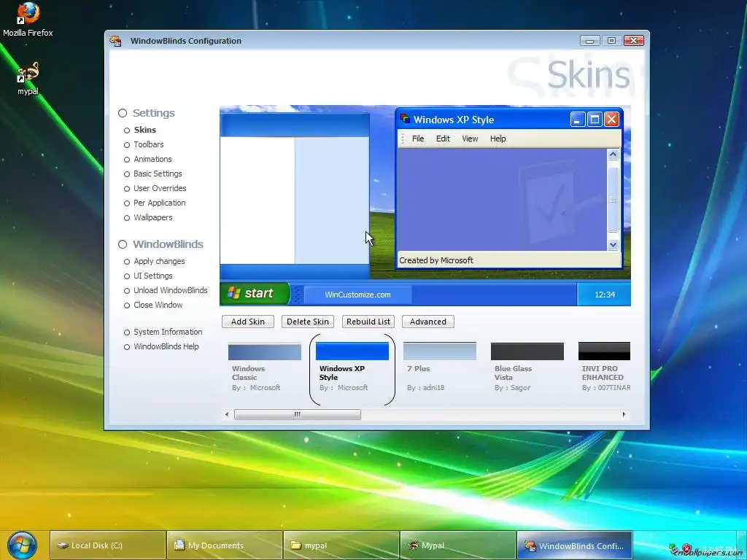
Task: Click the skin list right scroll arrow
Action: [624, 414]
